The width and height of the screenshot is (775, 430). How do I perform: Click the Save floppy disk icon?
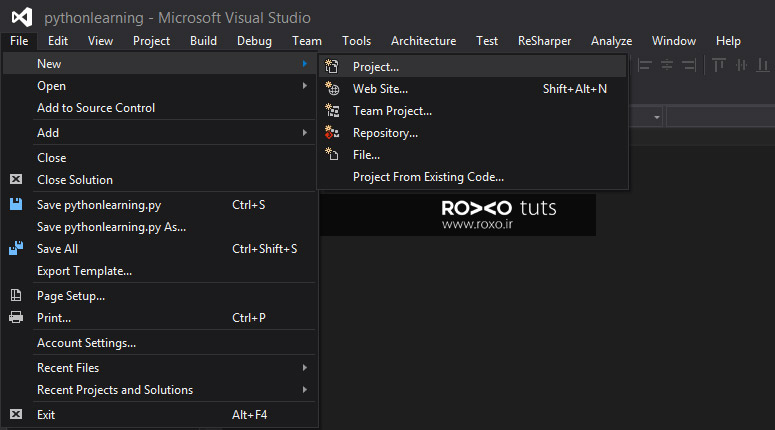(16, 204)
